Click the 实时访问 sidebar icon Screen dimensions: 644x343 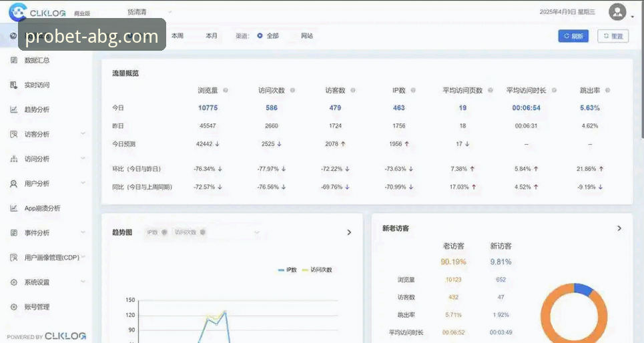coord(13,85)
